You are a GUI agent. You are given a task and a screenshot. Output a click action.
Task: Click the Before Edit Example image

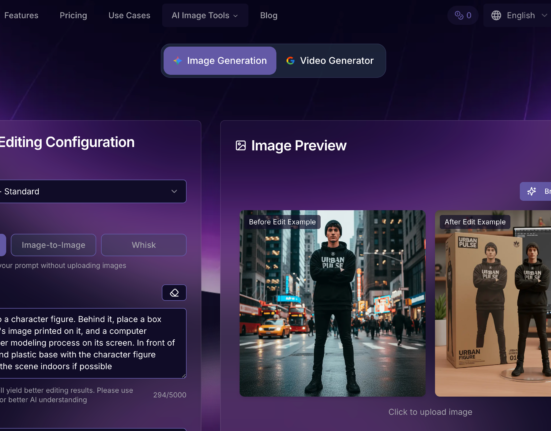click(332, 303)
